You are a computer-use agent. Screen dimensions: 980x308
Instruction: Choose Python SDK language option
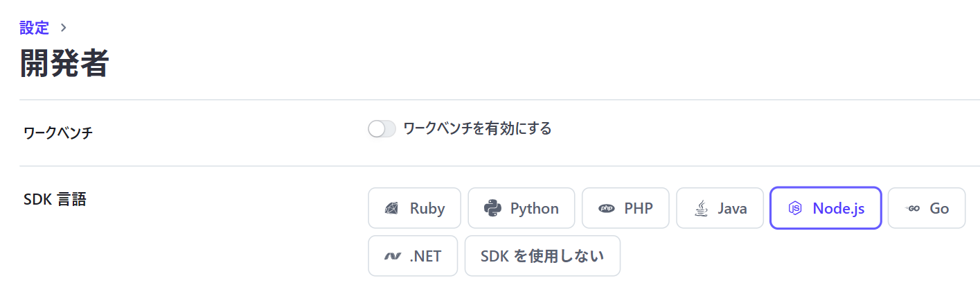point(522,208)
